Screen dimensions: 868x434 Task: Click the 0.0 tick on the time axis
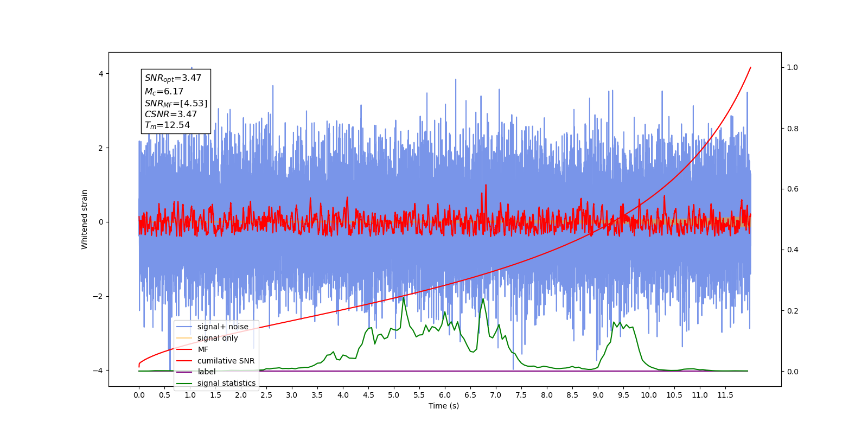[x=139, y=395]
